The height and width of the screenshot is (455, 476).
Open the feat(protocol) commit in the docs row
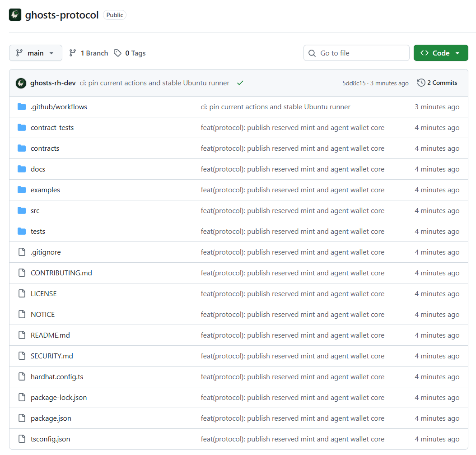coord(293,169)
